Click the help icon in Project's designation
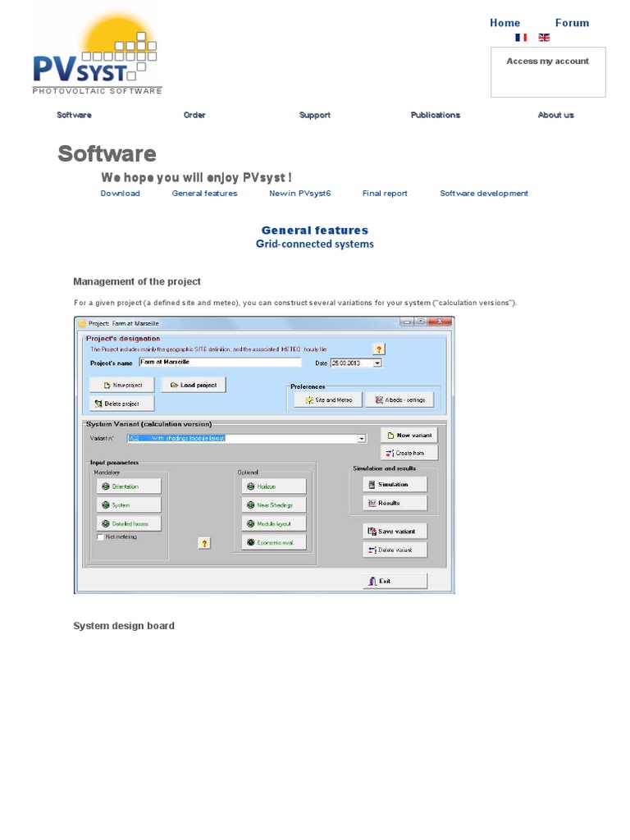 point(379,349)
